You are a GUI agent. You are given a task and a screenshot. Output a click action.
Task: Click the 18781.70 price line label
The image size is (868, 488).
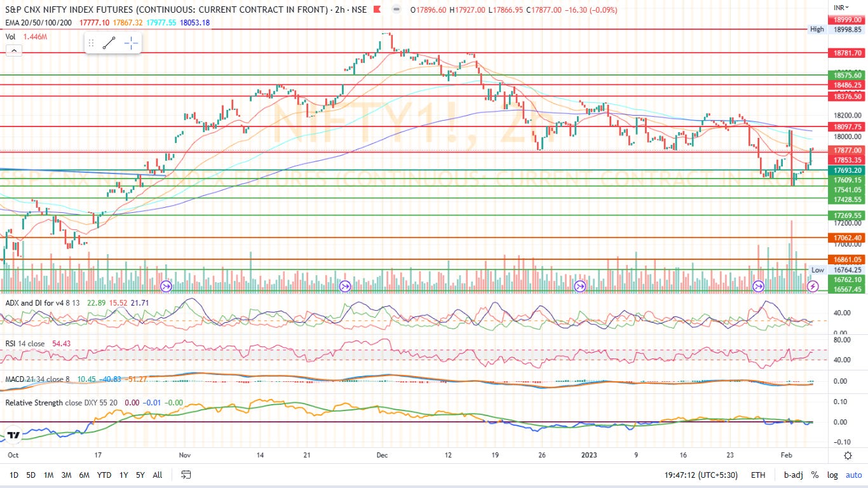[x=847, y=53]
